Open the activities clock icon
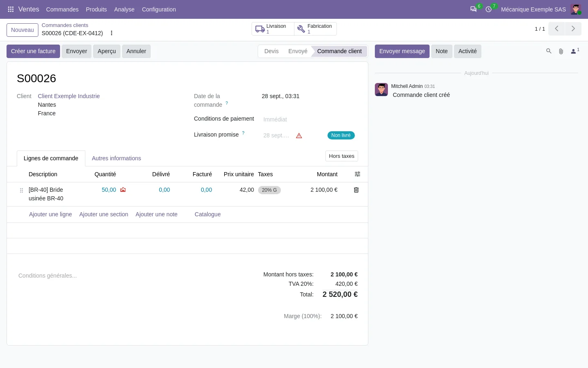588x368 pixels. pos(488,9)
